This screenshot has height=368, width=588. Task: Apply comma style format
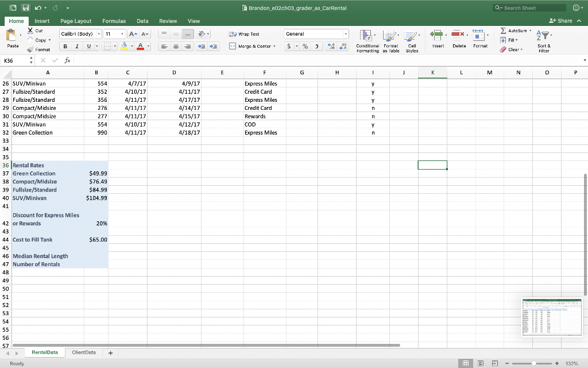tap(317, 46)
